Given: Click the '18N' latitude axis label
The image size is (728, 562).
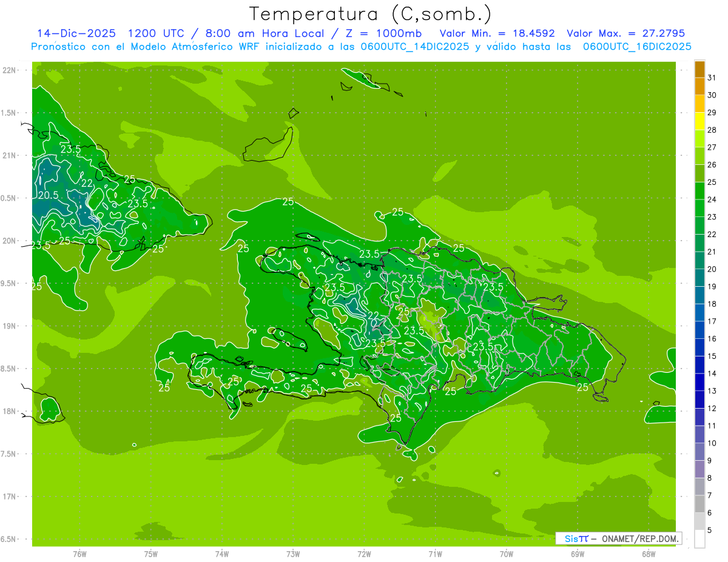Looking at the screenshot, I should (10, 411).
